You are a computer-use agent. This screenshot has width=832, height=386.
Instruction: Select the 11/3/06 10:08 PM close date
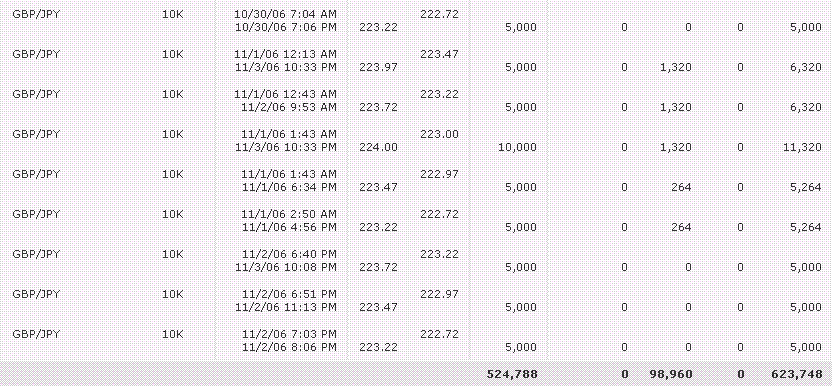[x=285, y=267]
